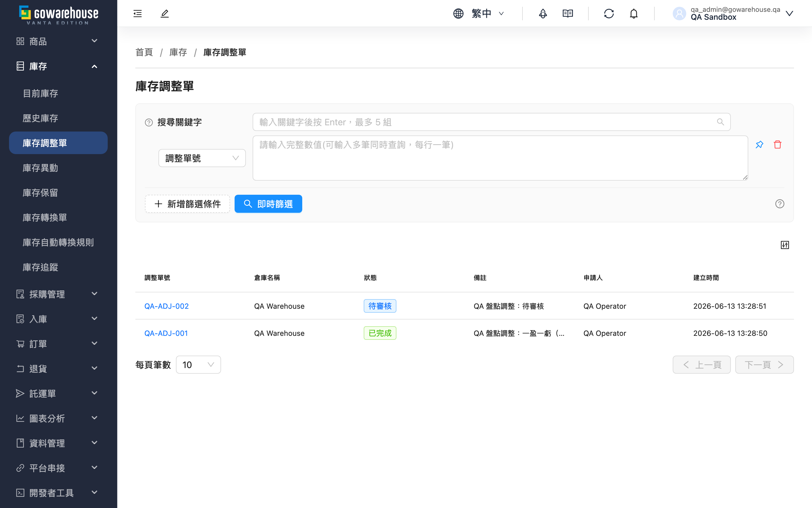Image resolution: width=812 pixels, height=508 pixels.
Task: Click 即時篩選 button
Action: click(268, 204)
